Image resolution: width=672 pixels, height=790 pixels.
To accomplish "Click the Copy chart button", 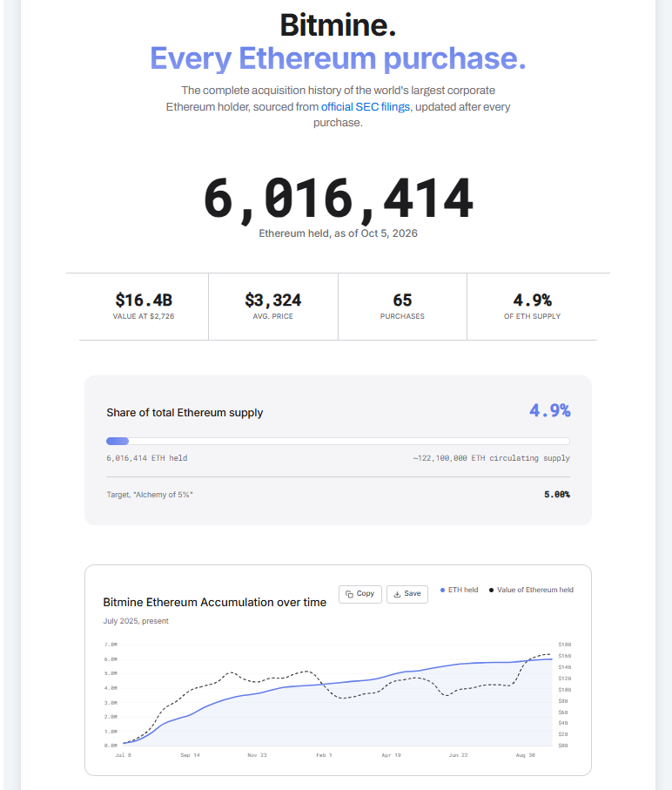I will 360,593.
